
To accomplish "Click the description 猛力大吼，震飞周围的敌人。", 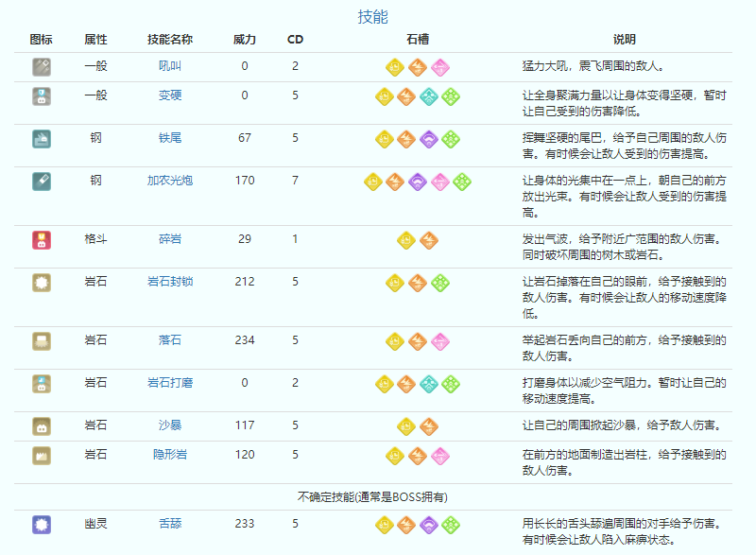I will (x=594, y=65).
